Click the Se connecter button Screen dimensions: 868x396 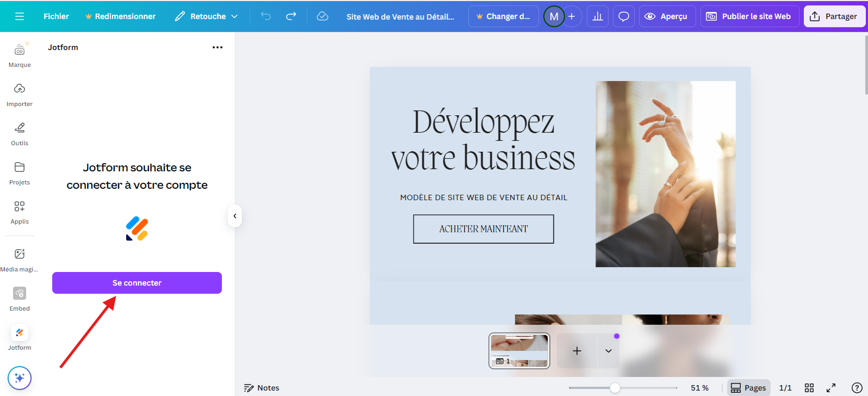click(x=137, y=283)
